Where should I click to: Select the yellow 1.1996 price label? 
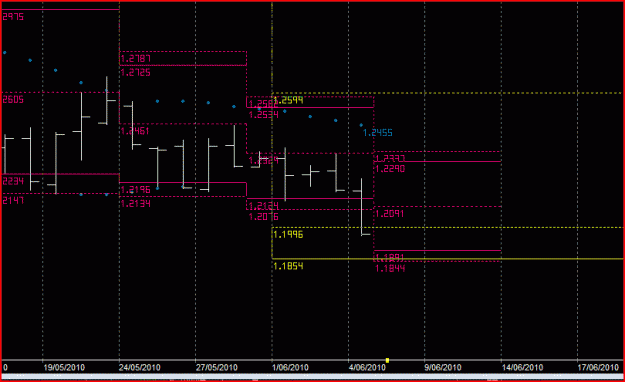click(288, 234)
